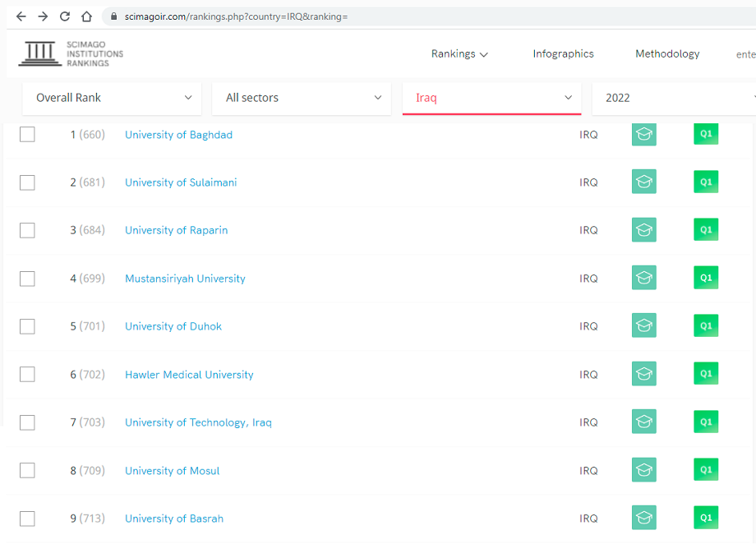The height and width of the screenshot is (544, 756).
Task: Open the browser home page icon
Action: pyautogui.click(x=87, y=16)
